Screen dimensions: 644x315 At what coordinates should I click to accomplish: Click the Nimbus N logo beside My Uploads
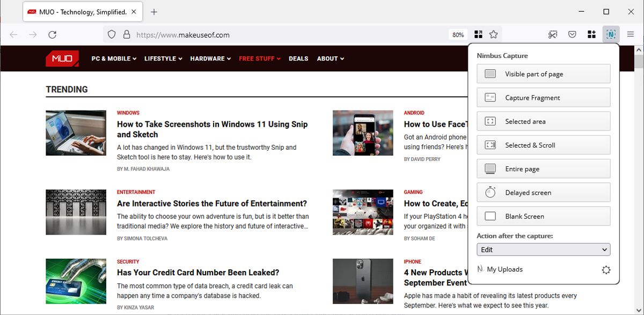coord(480,269)
